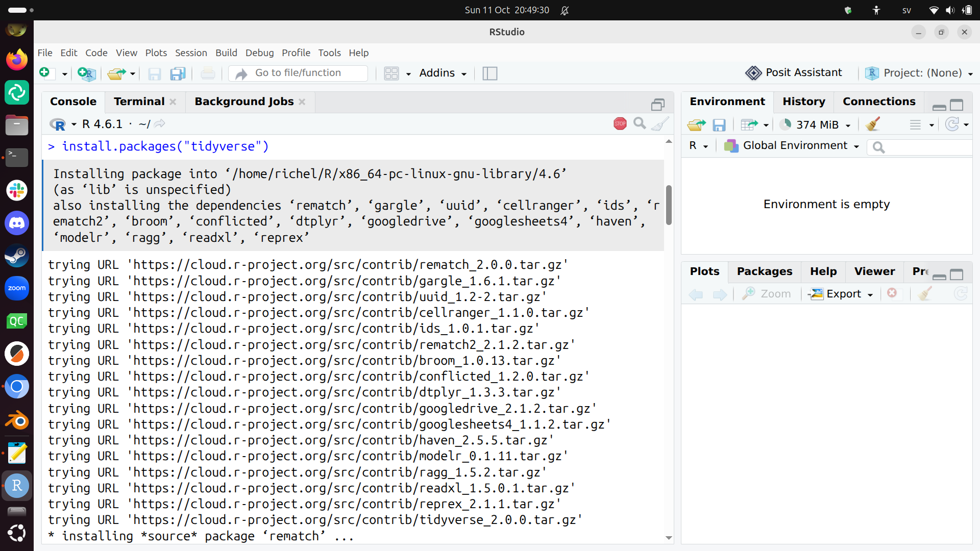
Task: Create a new R project icon
Action: pyautogui.click(x=87, y=73)
